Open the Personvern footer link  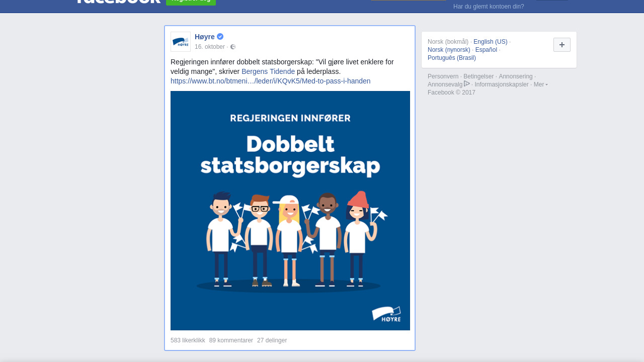443,76
